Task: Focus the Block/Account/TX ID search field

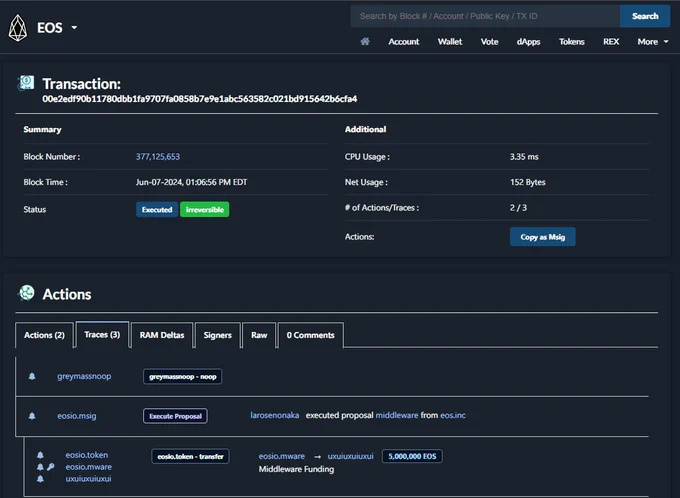Action: coord(485,16)
